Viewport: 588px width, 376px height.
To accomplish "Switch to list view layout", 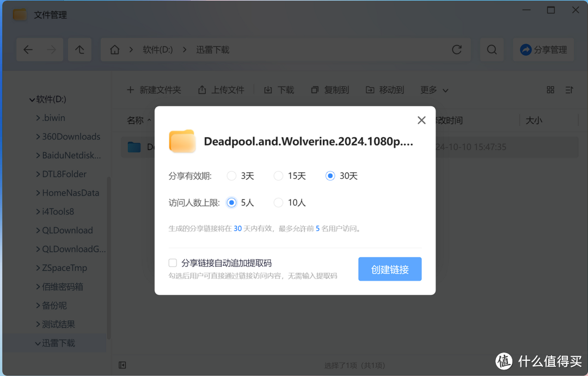I will coord(568,90).
